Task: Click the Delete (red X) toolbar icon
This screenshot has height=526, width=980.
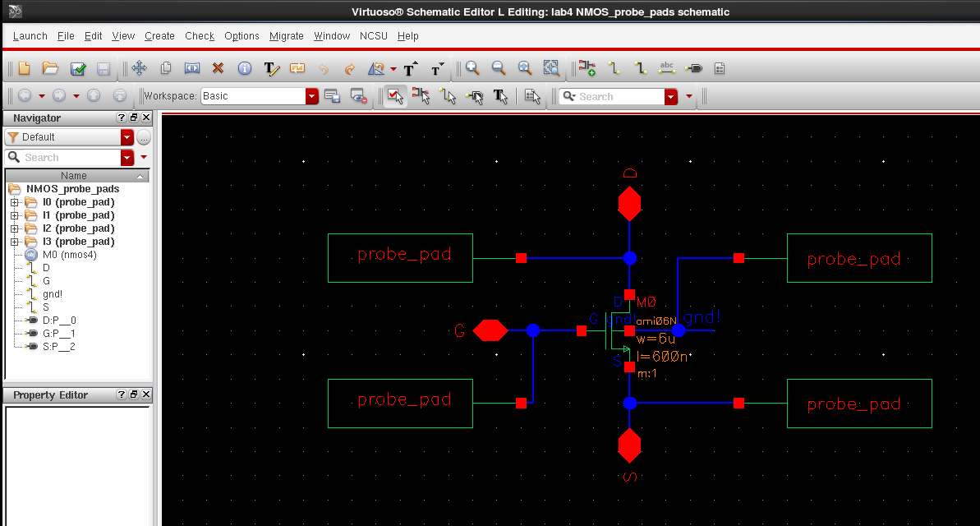Action: [218, 69]
